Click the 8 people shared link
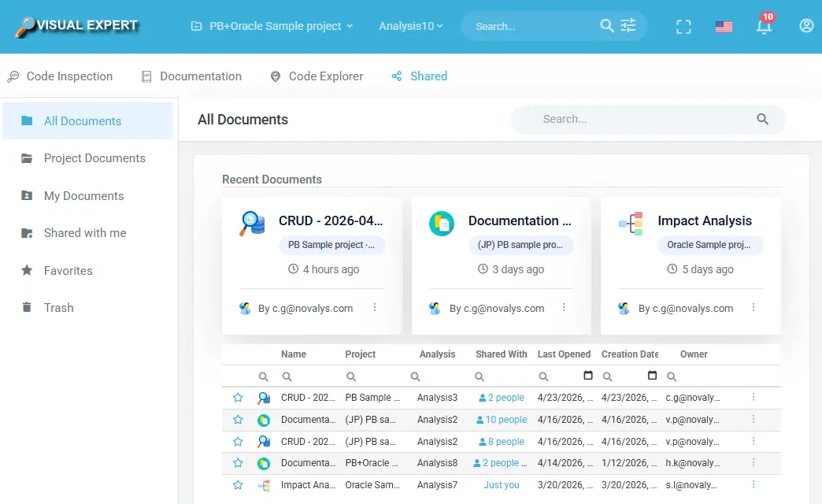 pos(502,442)
